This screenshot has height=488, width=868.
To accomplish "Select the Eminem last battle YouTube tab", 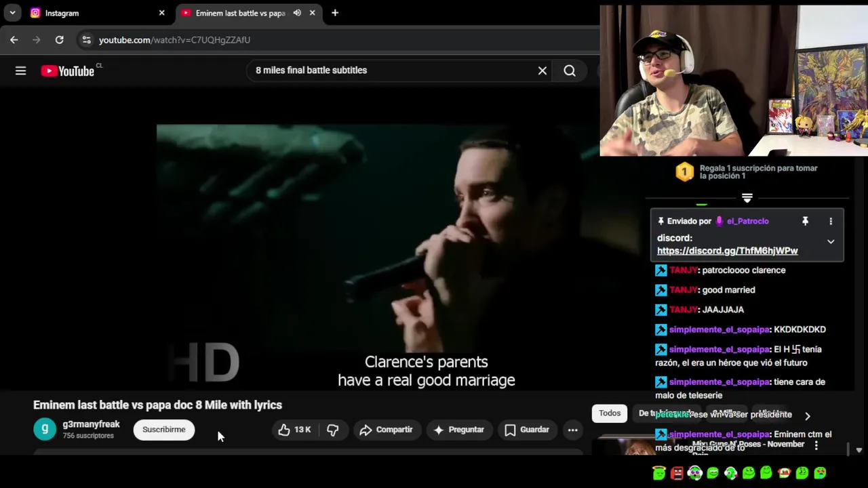I will coord(239,13).
